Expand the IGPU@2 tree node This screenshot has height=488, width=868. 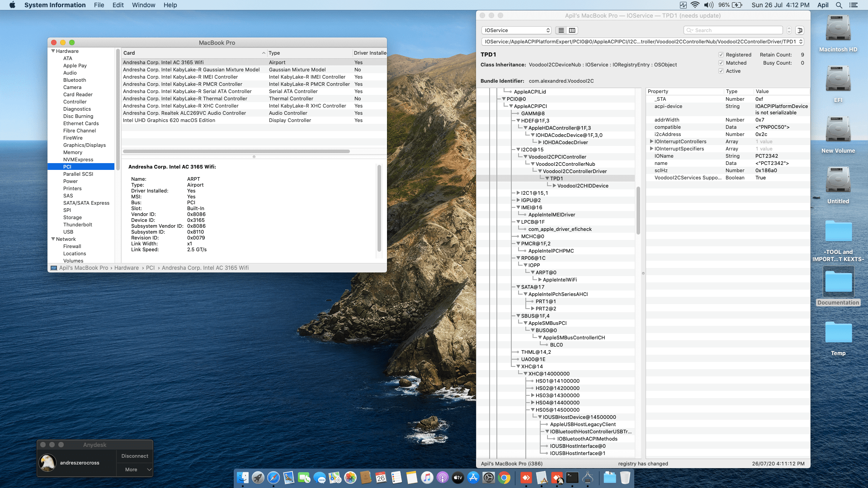click(519, 200)
